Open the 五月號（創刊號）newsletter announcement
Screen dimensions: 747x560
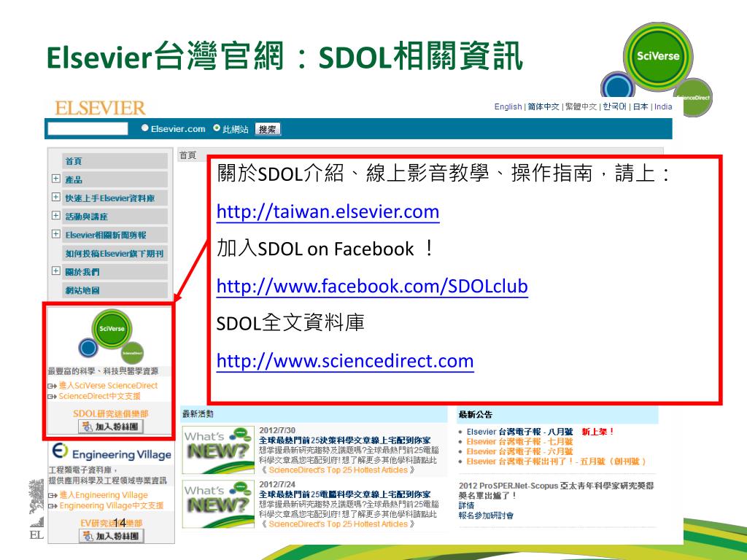pyautogui.click(x=557, y=462)
